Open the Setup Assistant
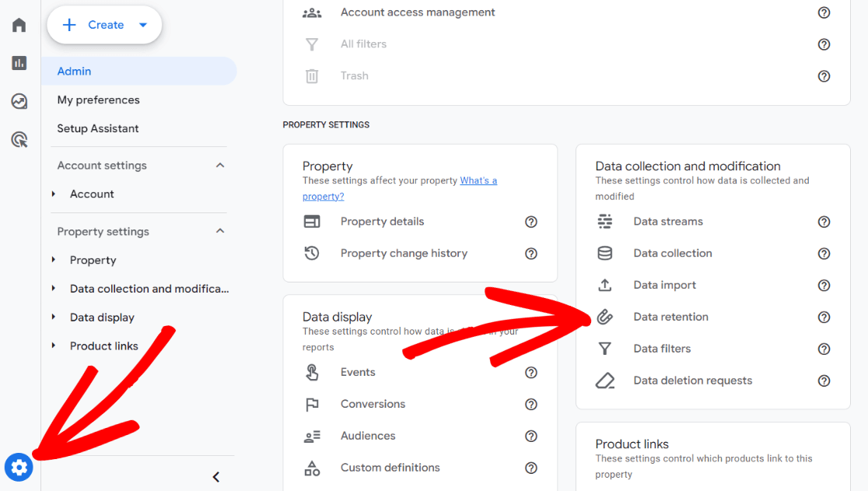The image size is (868, 491). pyautogui.click(x=97, y=128)
